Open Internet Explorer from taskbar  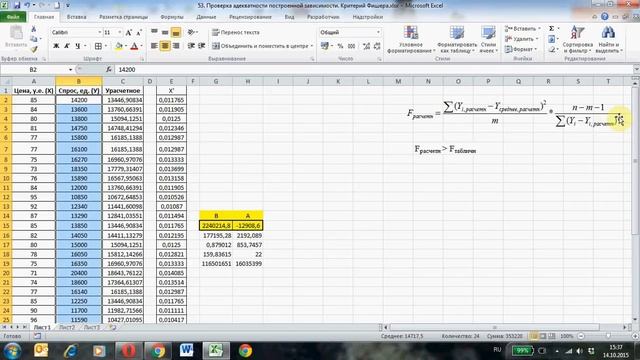pyautogui.click(x=70, y=351)
